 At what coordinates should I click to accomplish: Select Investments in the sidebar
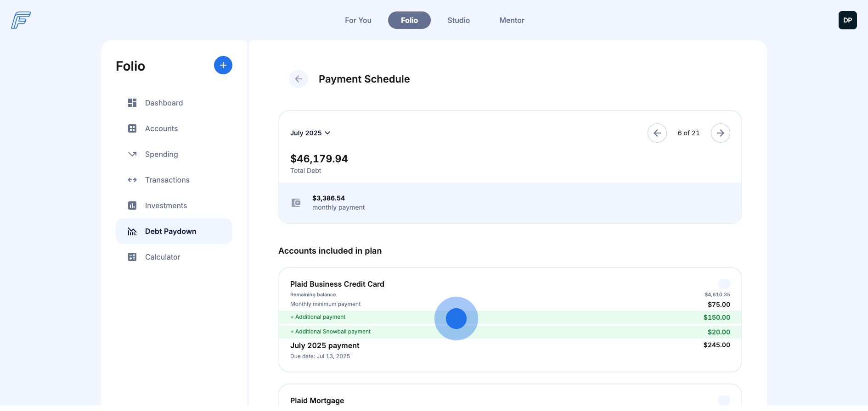click(x=166, y=205)
